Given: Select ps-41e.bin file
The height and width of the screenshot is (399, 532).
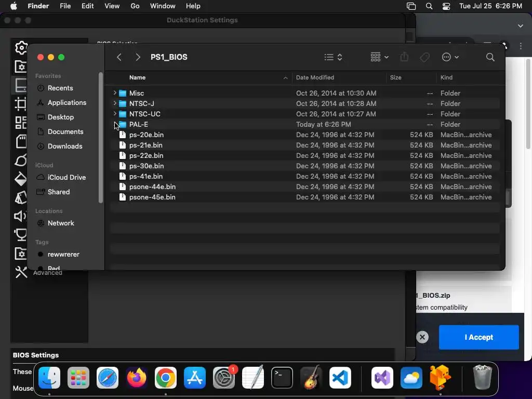Looking at the screenshot, I should (x=304, y=177).
